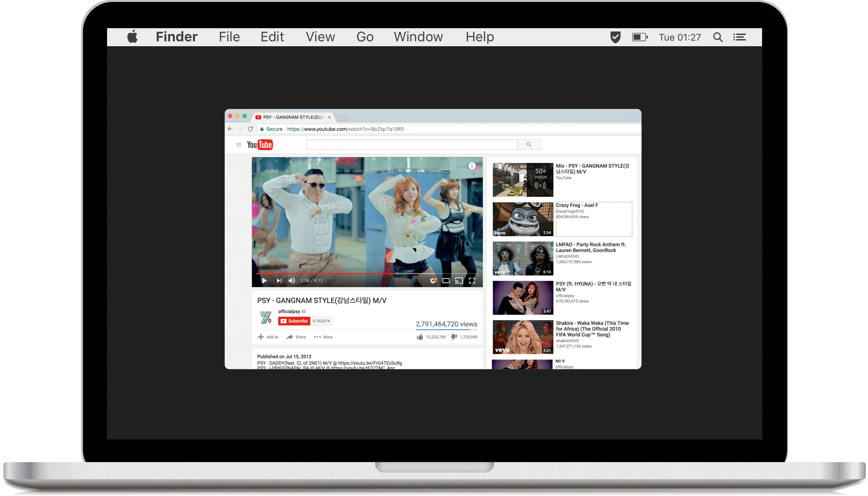Viewport: 868px width, 496px height.
Task: Open the Crazy Frog - Axel F thumbnail
Action: 523,219
